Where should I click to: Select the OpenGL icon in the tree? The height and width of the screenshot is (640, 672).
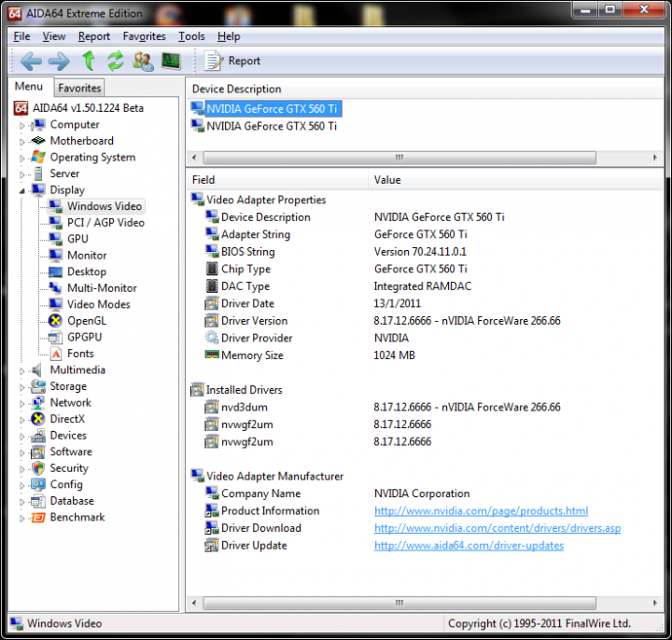coord(55,320)
